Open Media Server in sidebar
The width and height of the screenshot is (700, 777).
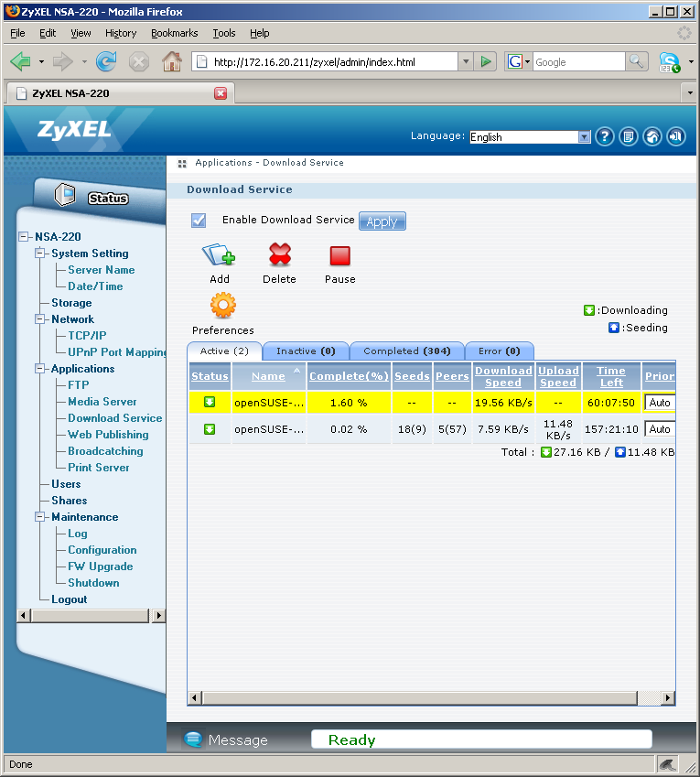pos(102,402)
